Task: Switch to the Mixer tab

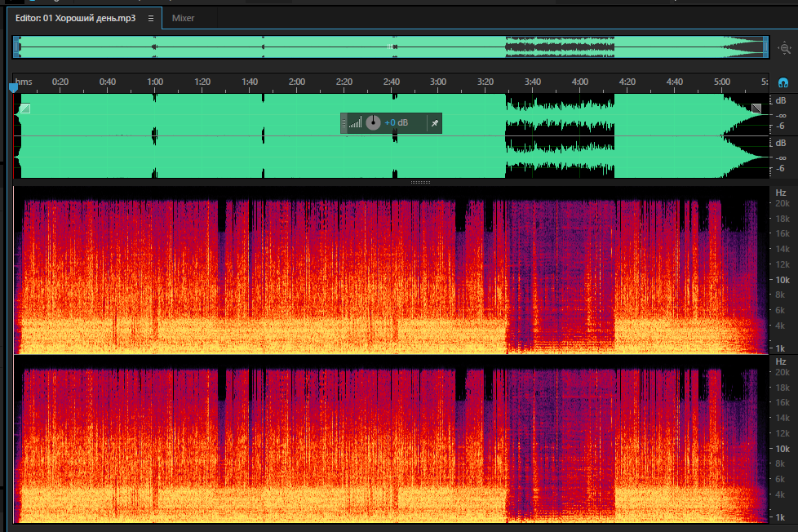Action: (184, 18)
